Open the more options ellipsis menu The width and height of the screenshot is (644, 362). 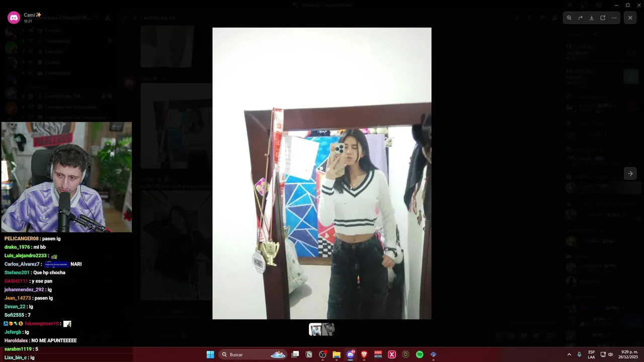[614, 18]
